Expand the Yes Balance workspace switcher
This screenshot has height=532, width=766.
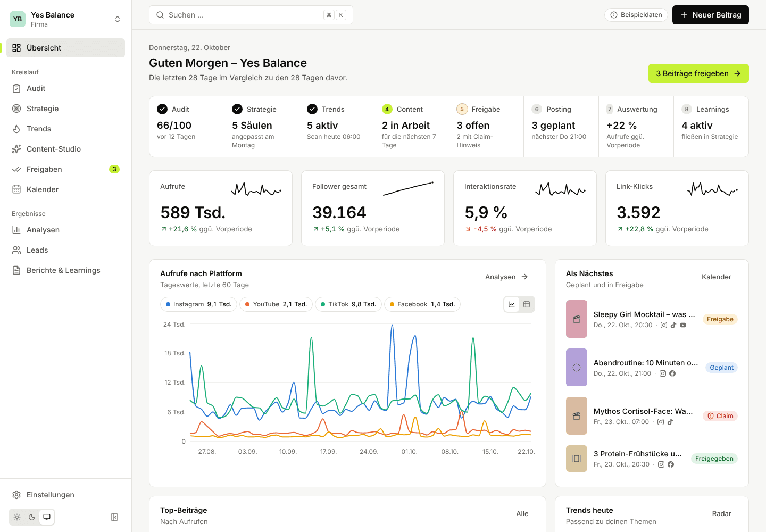point(65,19)
